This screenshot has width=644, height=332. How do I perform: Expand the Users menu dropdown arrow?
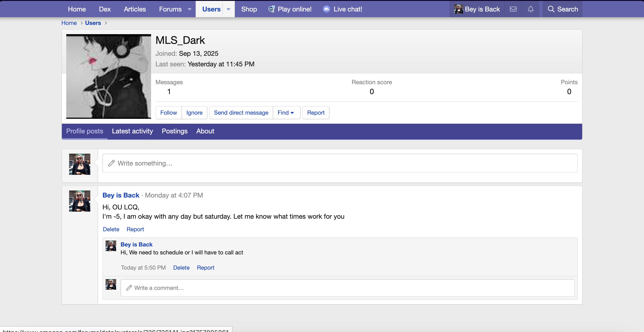(x=228, y=9)
